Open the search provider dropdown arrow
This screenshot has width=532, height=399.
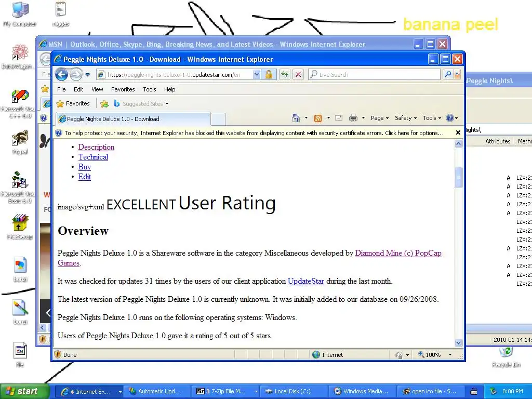[457, 74]
